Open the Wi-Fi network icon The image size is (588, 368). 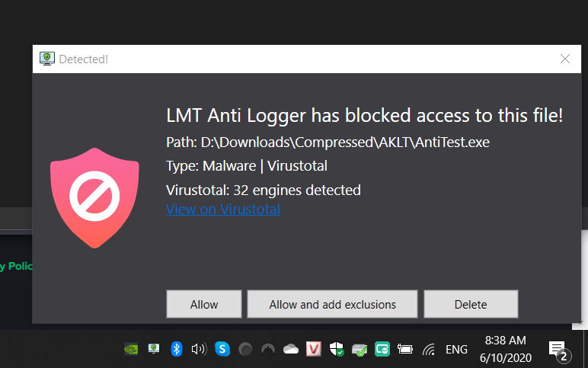coord(429,349)
